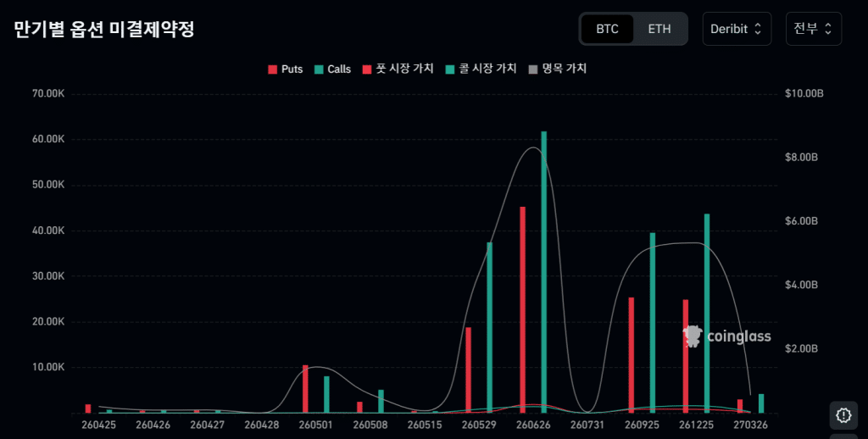Open the 전부 filter dropdown
Image resolution: width=868 pixels, height=439 pixels.
pos(813,29)
